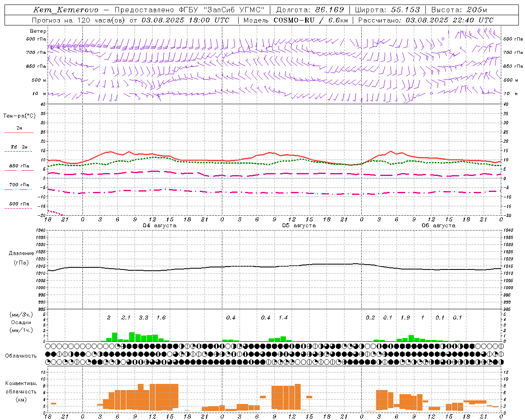
Task: Click the 1.4 three-hour precipitation value
Action: click(283, 318)
